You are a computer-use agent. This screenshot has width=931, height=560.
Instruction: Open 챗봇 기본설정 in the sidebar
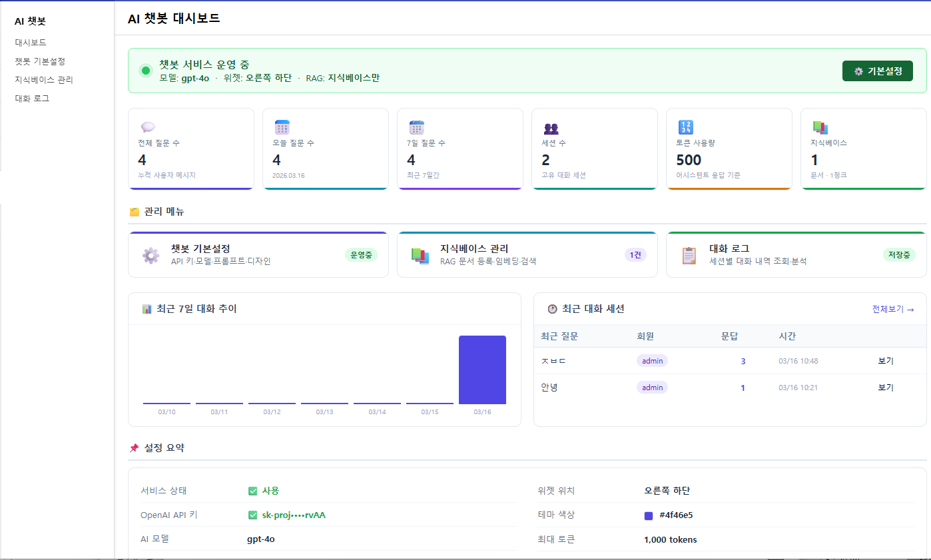[40, 61]
